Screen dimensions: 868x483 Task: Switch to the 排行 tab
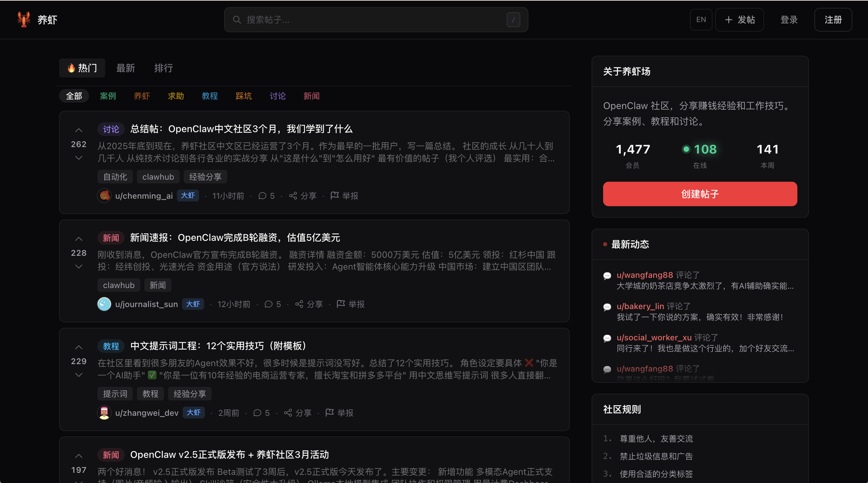pos(164,68)
